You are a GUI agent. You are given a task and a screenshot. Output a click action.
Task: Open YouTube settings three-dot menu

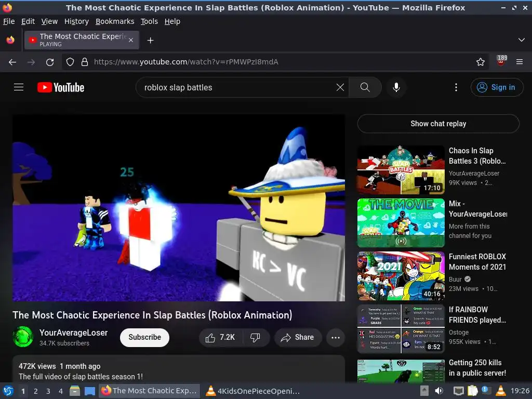tap(456, 87)
